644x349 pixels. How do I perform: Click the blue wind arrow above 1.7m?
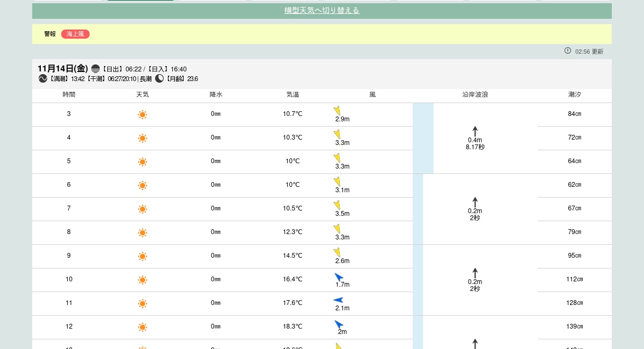pos(339,277)
